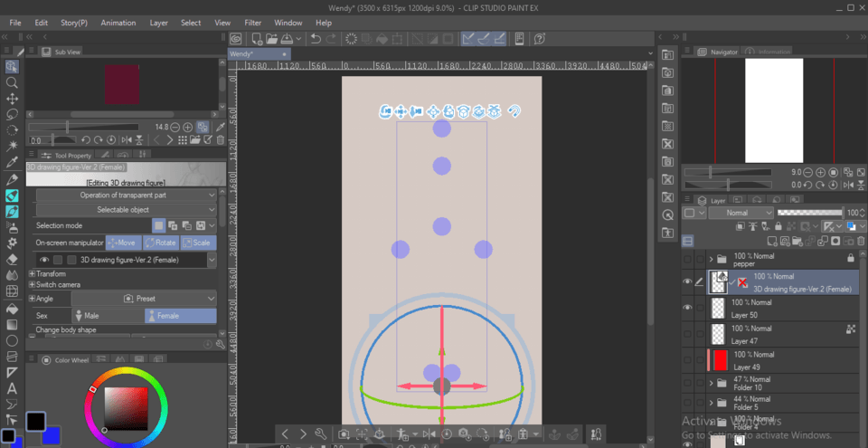The height and width of the screenshot is (448, 868).
Task: Select the Fill bucket tool
Action: coord(12,309)
